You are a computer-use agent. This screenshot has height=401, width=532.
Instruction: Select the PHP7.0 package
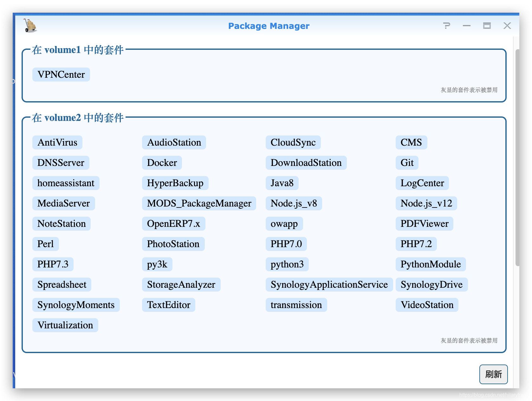(286, 244)
